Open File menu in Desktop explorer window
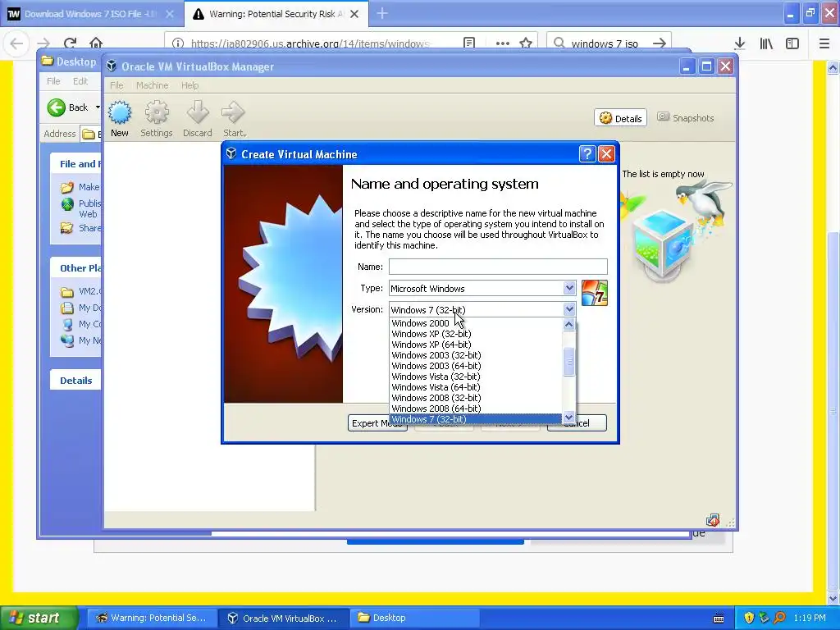The image size is (840, 630). tap(53, 81)
